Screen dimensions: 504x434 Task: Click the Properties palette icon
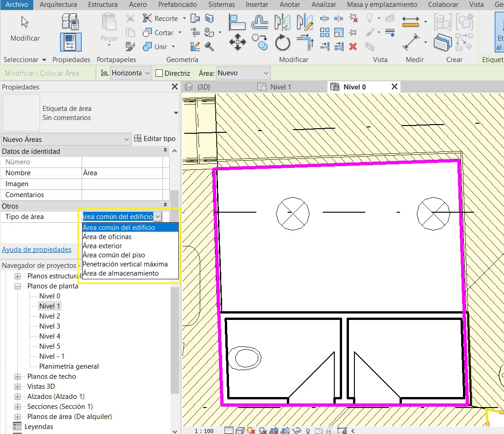click(x=71, y=42)
